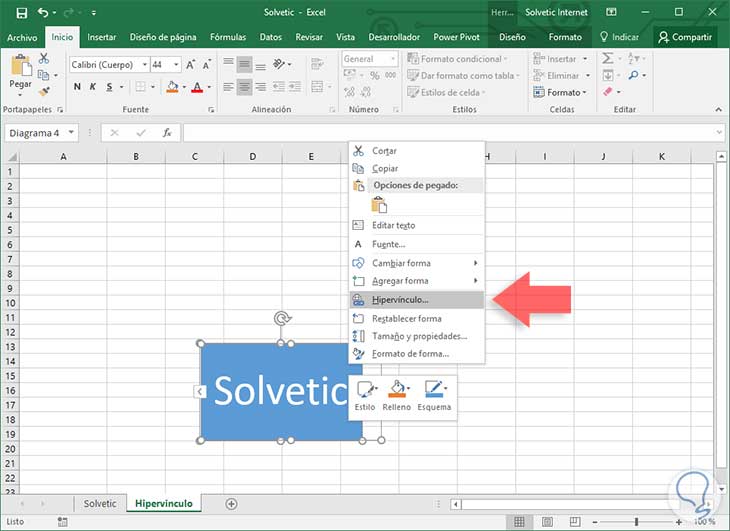Open Formato condicional dropdown
The image size is (730, 531).
(458, 59)
